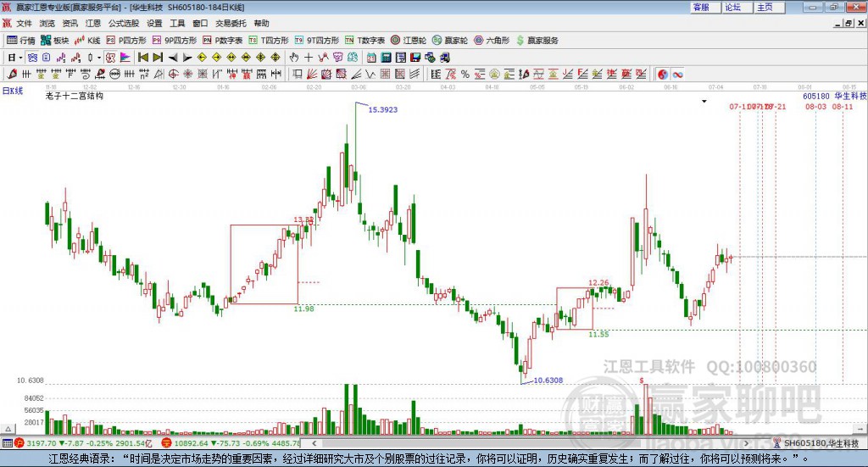Click the percent % tool icon
The image size is (868, 467).
465,74
